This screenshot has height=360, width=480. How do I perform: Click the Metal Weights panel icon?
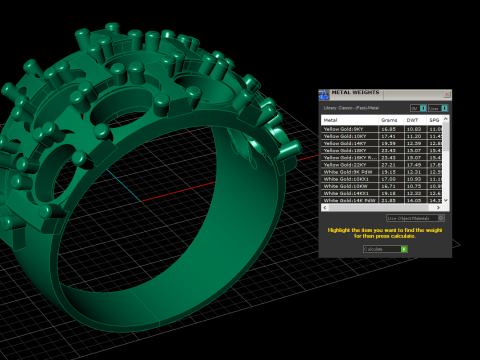click(324, 95)
